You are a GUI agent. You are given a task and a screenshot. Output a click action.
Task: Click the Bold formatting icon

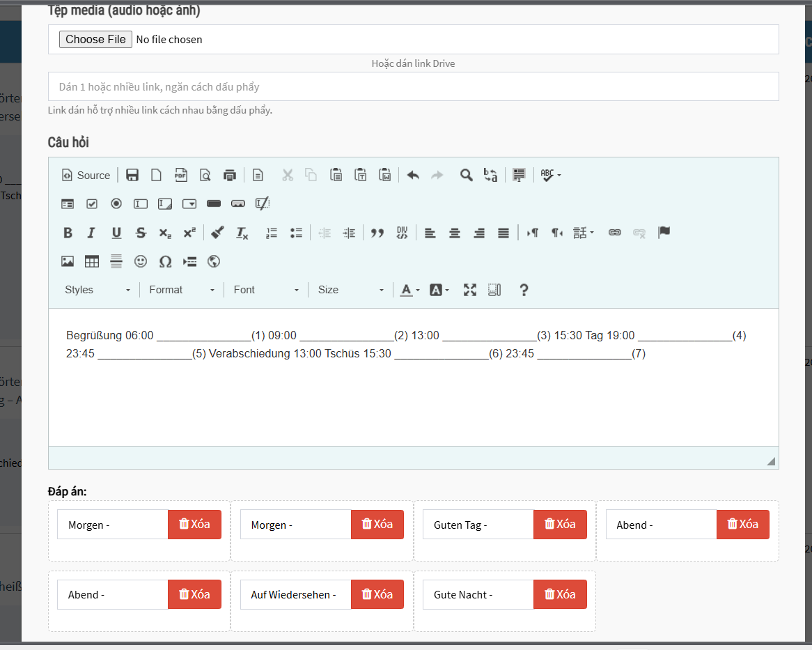(68, 233)
